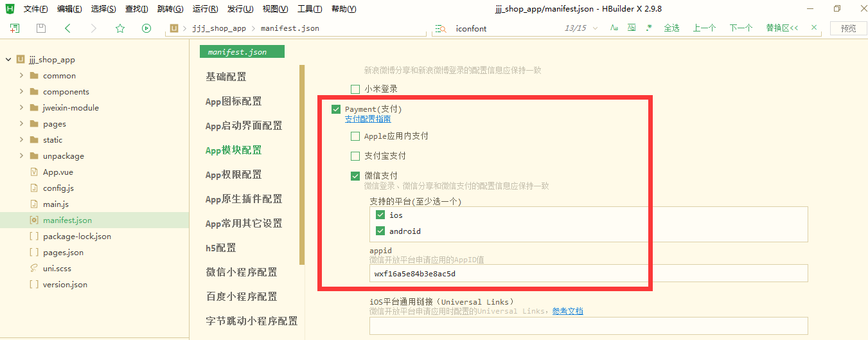The height and width of the screenshot is (340, 868).
Task: Click the uni.scss file icon
Action: tap(34, 268)
